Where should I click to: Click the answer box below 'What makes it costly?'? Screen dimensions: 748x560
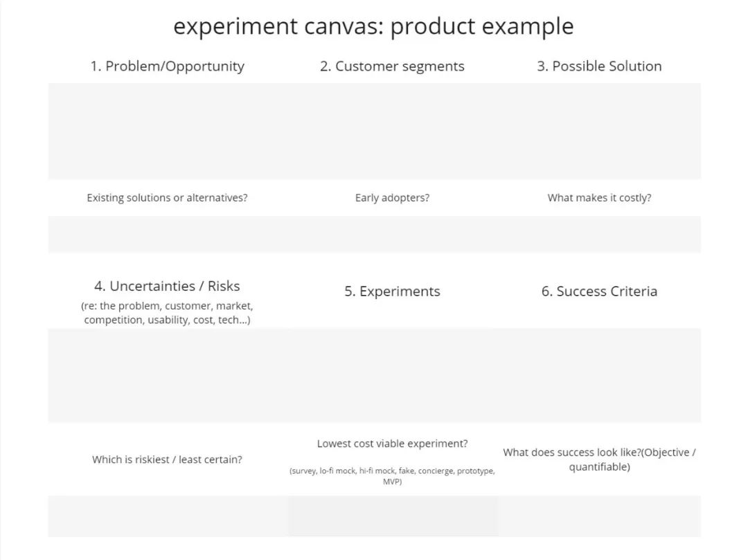[599, 234]
